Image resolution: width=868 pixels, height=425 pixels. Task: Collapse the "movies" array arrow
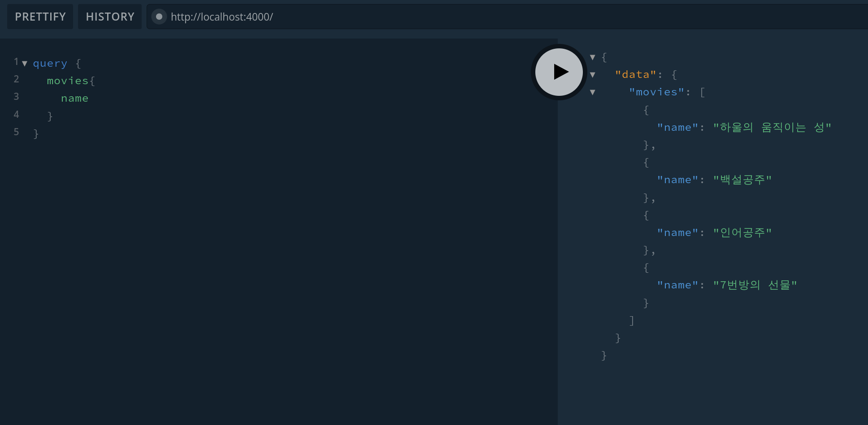point(592,92)
